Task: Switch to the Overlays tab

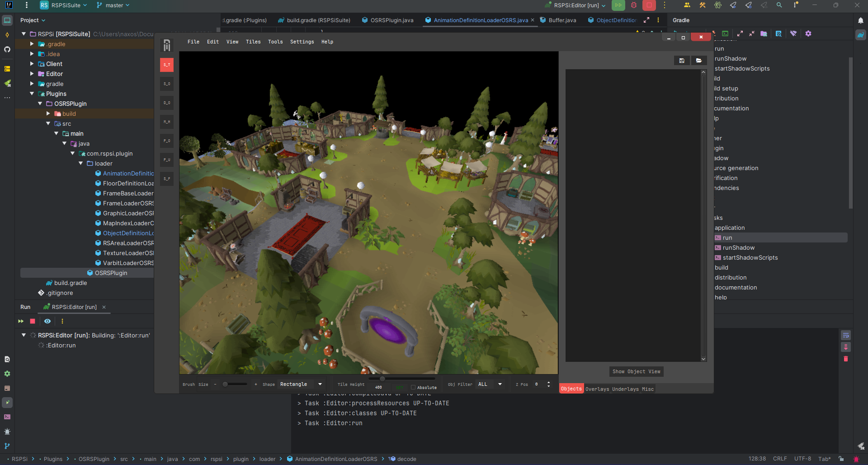Action: (x=597, y=389)
